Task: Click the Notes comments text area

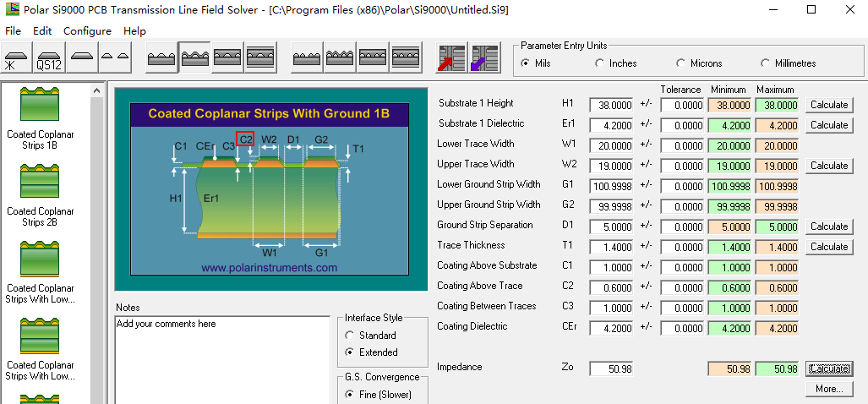Action: pyautogui.click(x=223, y=360)
